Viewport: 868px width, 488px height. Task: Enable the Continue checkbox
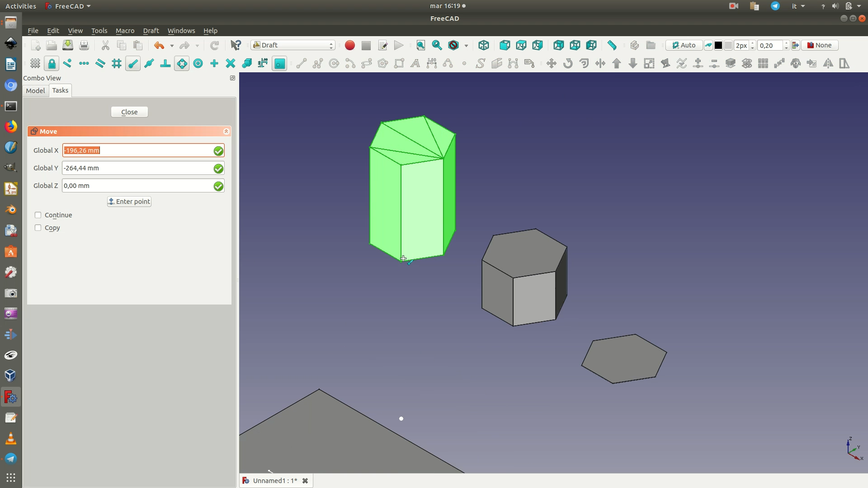click(38, 215)
